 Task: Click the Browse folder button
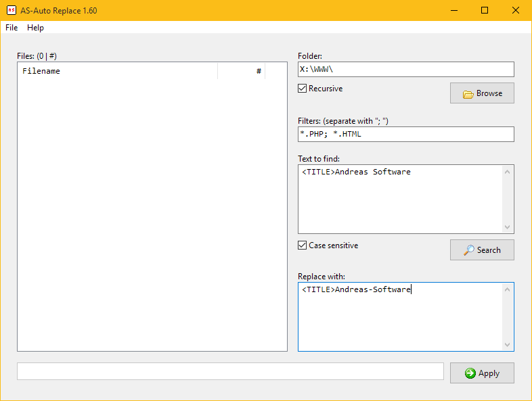482,93
